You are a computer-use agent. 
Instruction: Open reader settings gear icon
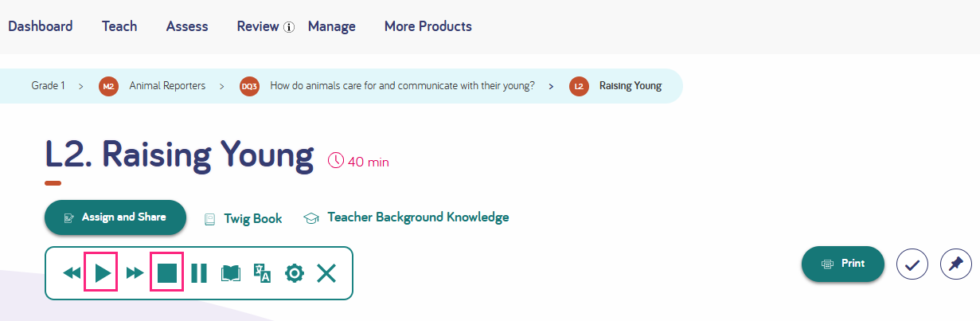[295, 273]
